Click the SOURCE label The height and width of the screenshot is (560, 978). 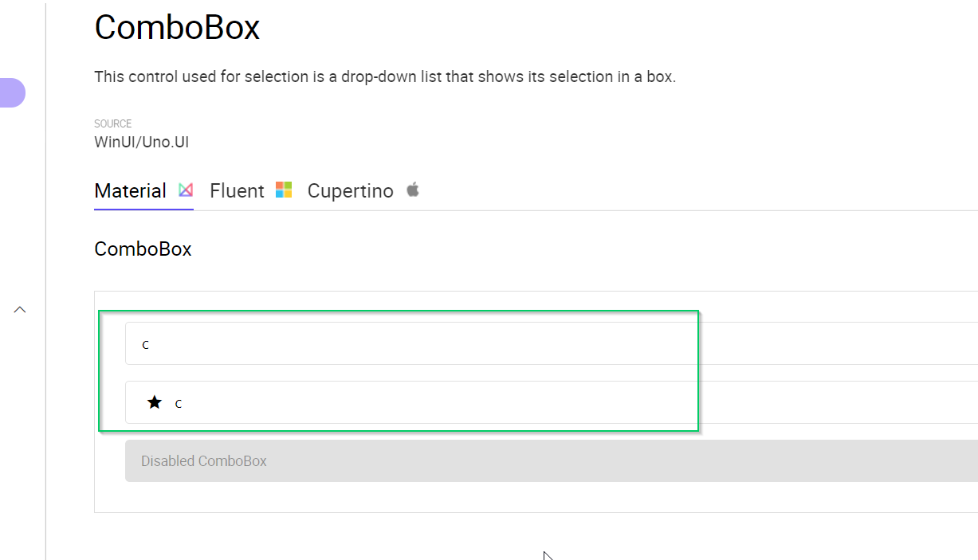click(112, 123)
